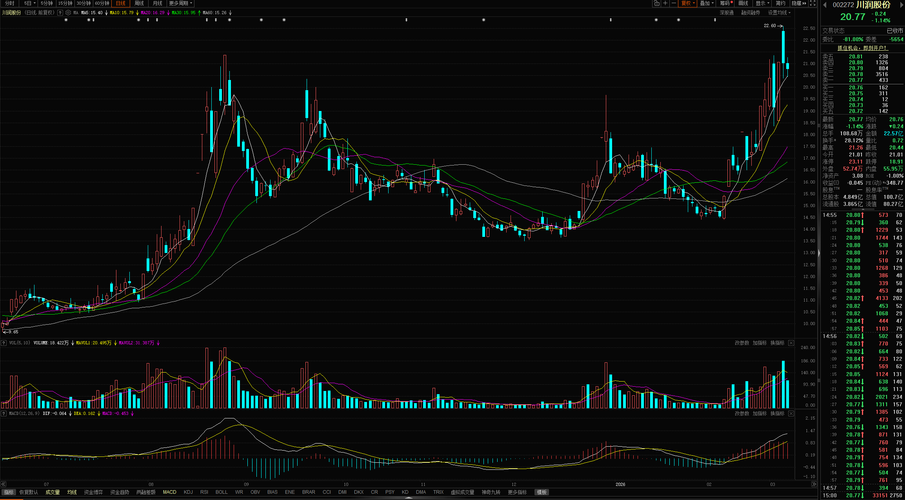The width and height of the screenshot is (905, 500).
Task: Select the BOLL indicator tab
Action: (221, 492)
